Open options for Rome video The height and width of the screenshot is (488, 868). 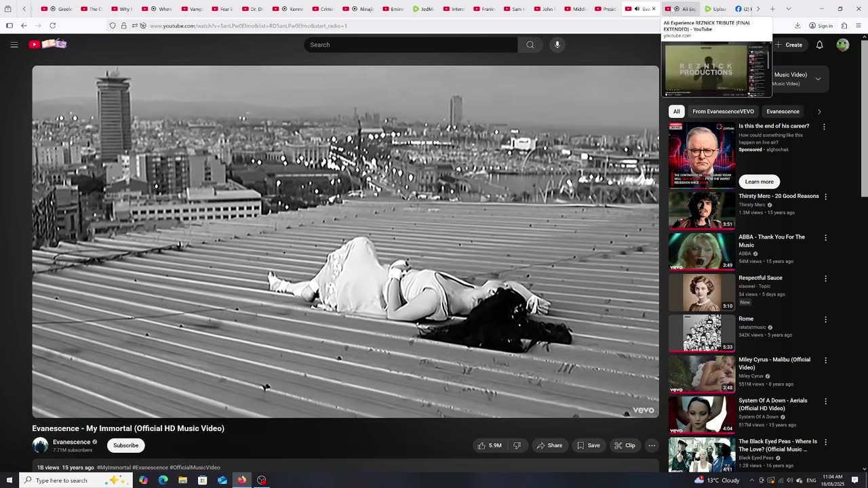click(825, 319)
